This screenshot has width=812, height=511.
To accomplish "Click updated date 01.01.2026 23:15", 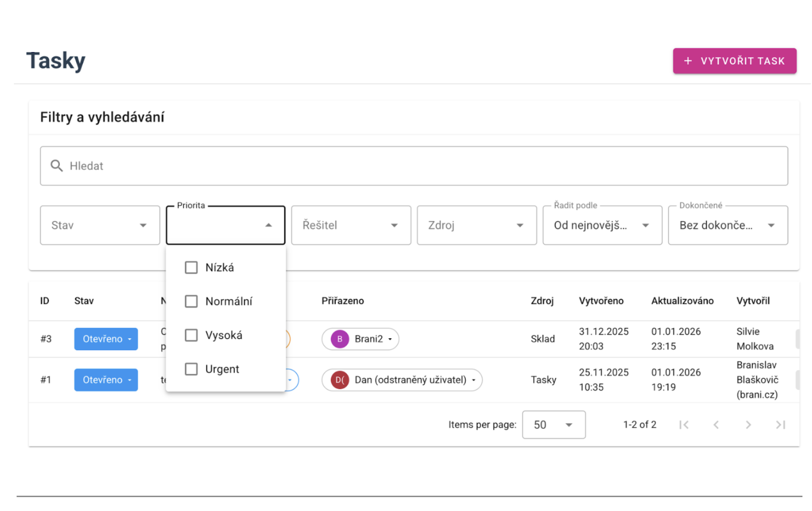I will (x=676, y=339).
